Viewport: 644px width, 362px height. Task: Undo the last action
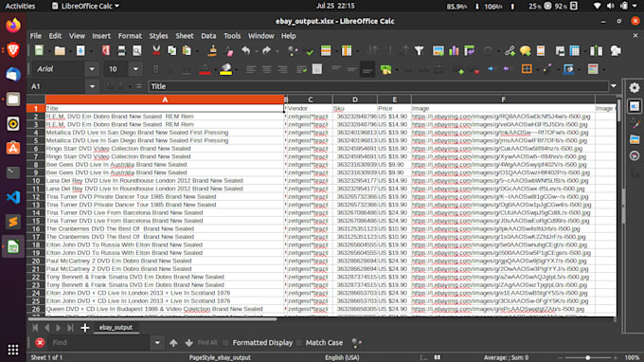tap(246, 50)
